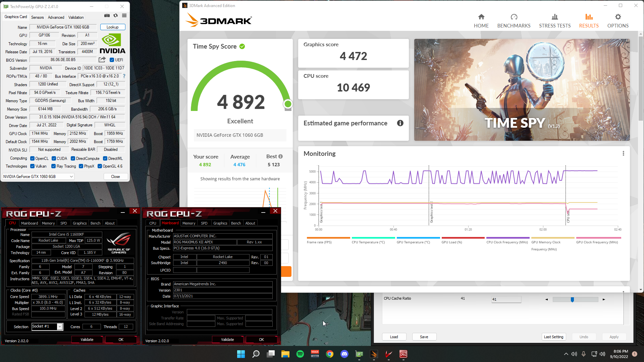This screenshot has height=362, width=644.
Task: Click the Close button in GPU-Z
Action: point(115,177)
